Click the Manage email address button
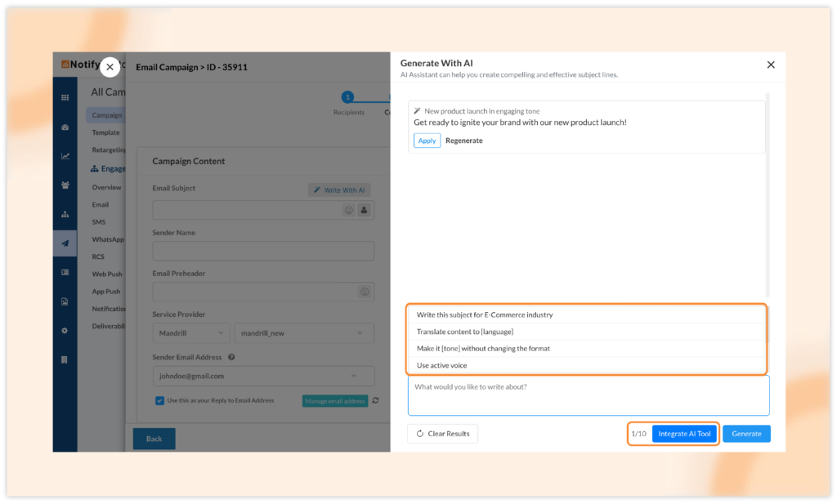Viewport: 837px width, 504px height. [x=334, y=401]
